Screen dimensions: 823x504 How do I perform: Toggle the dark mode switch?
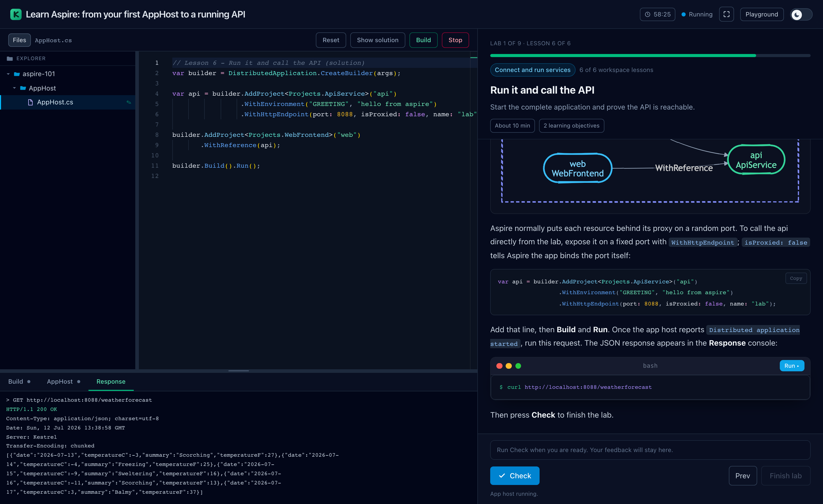[801, 14]
